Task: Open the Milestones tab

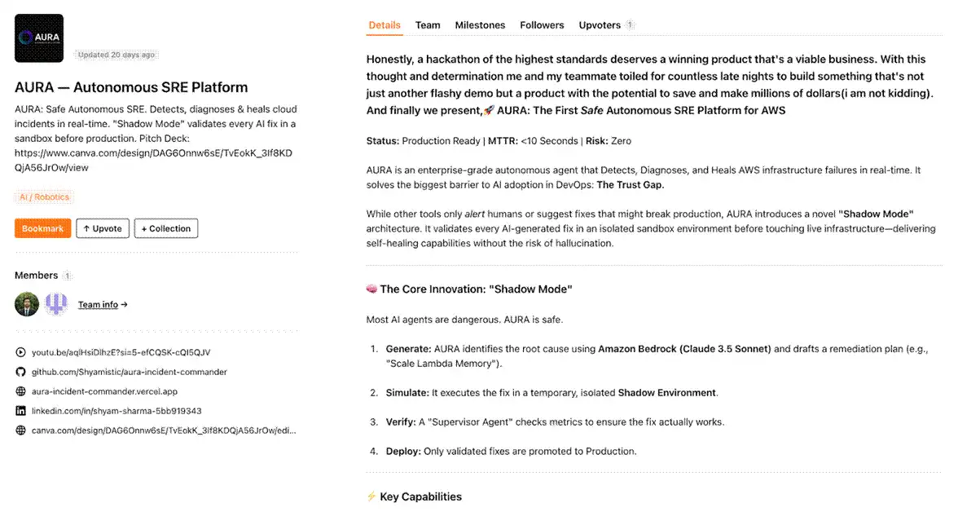Action: coord(480,25)
